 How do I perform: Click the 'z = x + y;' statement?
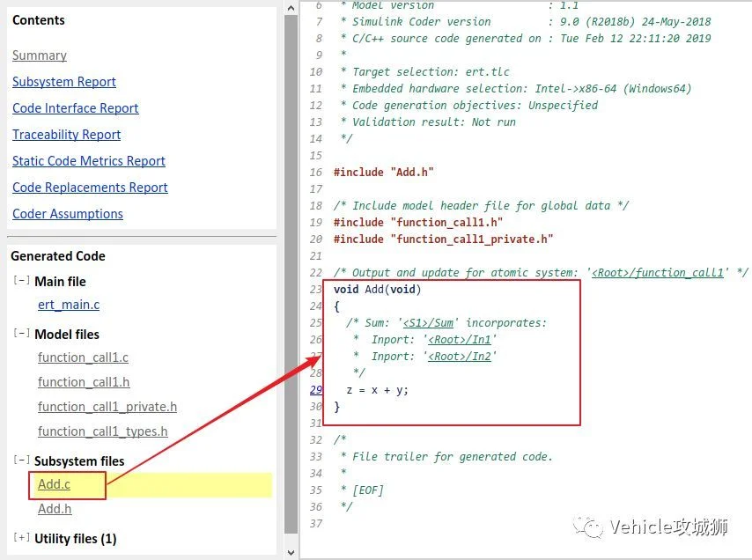click(377, 390)
